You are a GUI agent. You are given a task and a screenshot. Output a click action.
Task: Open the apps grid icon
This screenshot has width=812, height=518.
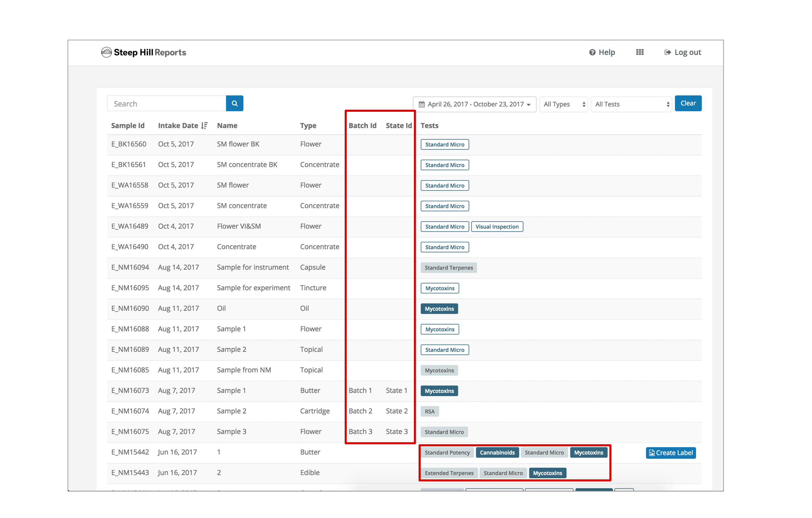(x=640, y=52)
